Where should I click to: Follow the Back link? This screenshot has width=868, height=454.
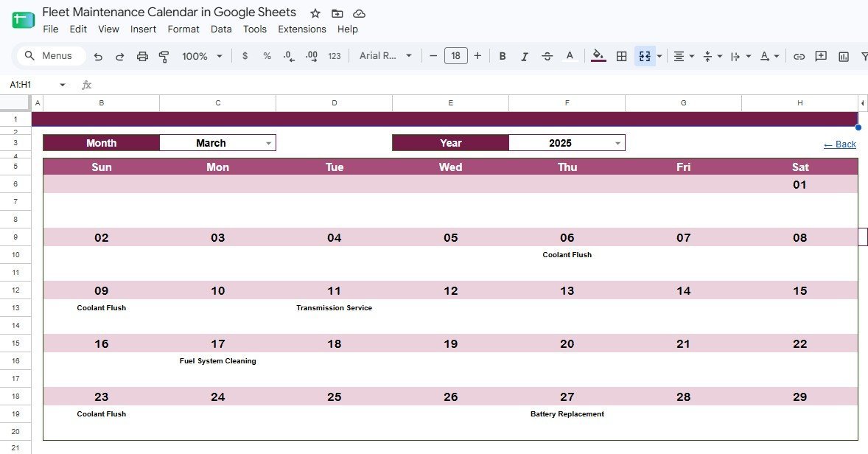(840, 144)
